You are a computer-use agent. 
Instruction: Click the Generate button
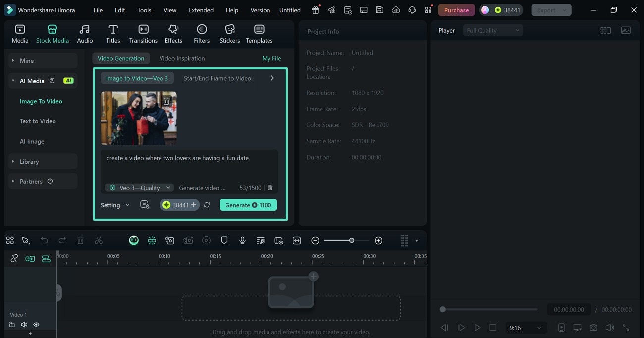pos(248,205)
